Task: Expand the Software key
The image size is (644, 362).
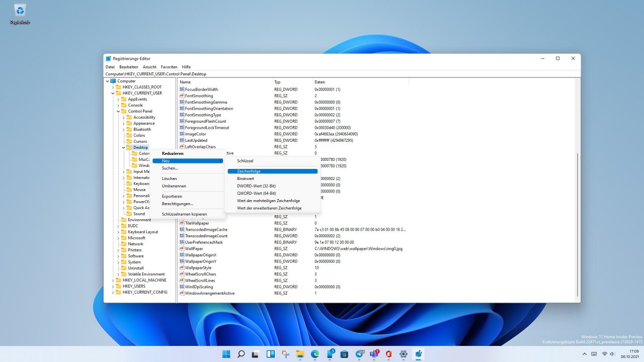Action: (118, 256)
